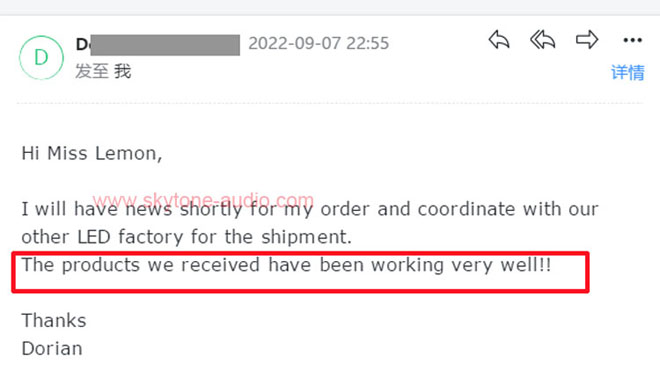Image resolution: width=660 pixels, height=385 pixels.
Task: Click the dotted divider under header
Action: (x=330, y=103)
